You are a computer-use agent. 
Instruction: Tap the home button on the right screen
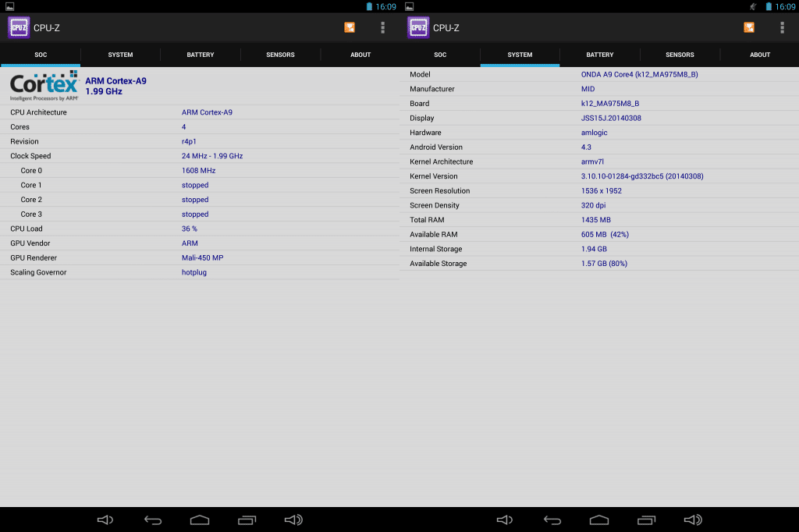tap(599, 520)
